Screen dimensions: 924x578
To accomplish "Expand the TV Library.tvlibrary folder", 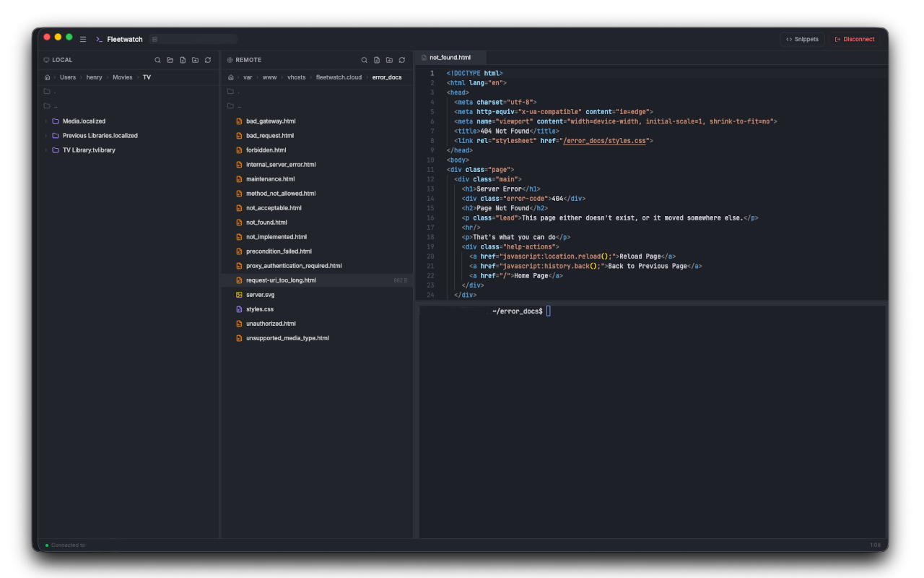I will pos(46,150).
